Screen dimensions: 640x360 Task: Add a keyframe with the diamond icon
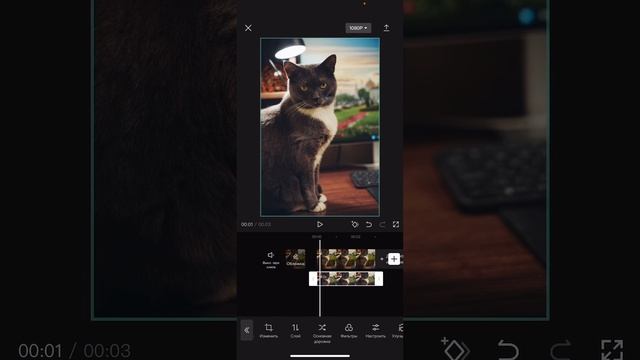coord(355,224)
